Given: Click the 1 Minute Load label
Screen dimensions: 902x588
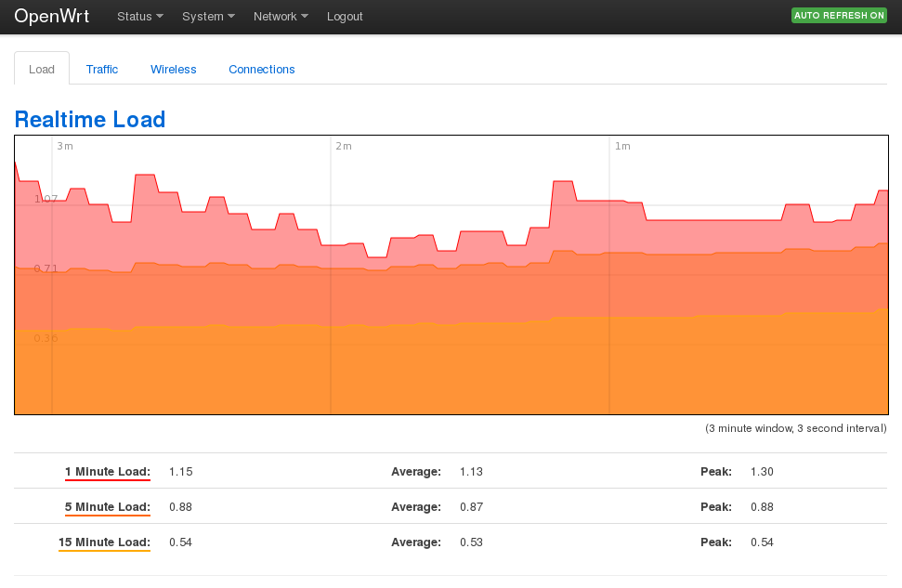Looking at the screenshot, I should click(108, 472).
